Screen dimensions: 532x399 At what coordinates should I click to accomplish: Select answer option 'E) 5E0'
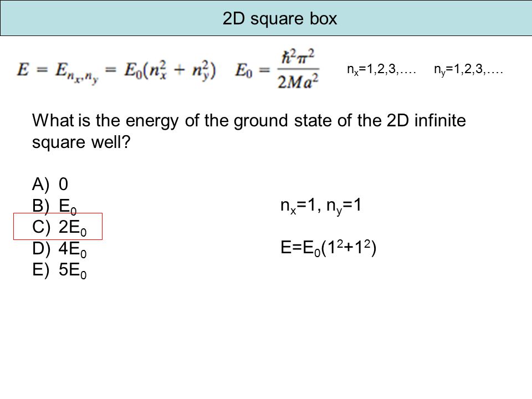pyautogui.click(x=59, y=270)
